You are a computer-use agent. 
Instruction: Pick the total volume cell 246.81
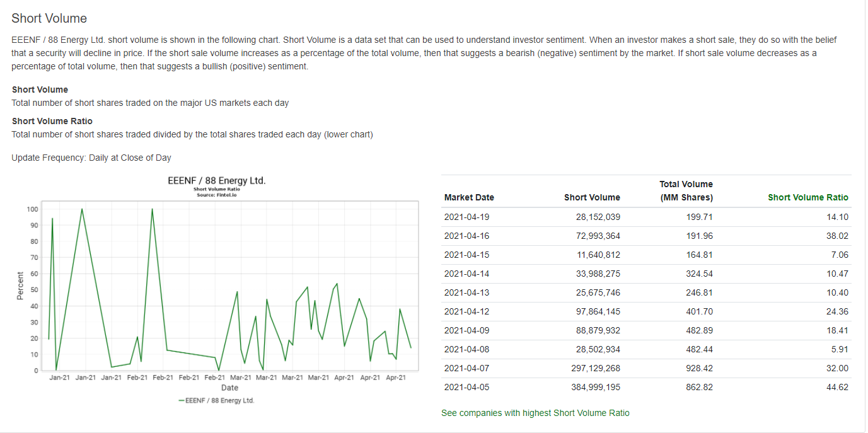pos(700,292)
